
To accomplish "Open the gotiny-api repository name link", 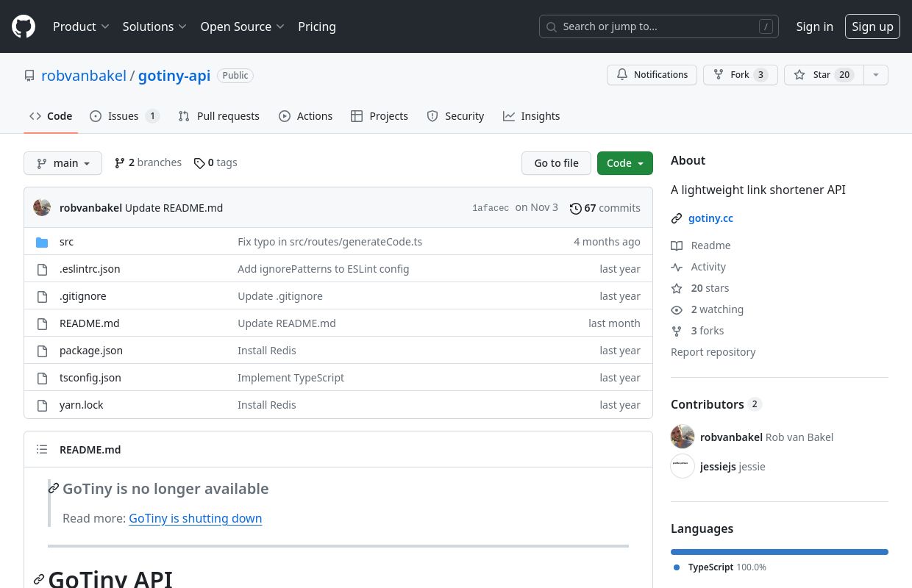I will coord(174,76).
